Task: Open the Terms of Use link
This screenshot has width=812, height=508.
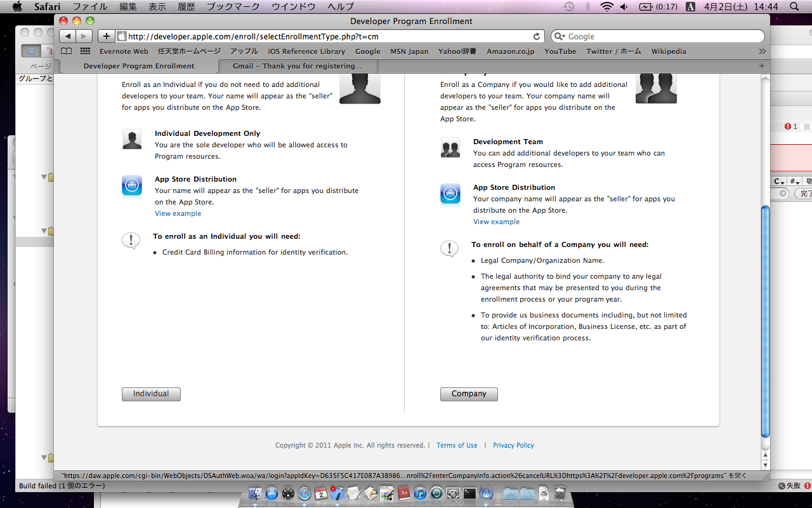Action: (x=457, y=446)
